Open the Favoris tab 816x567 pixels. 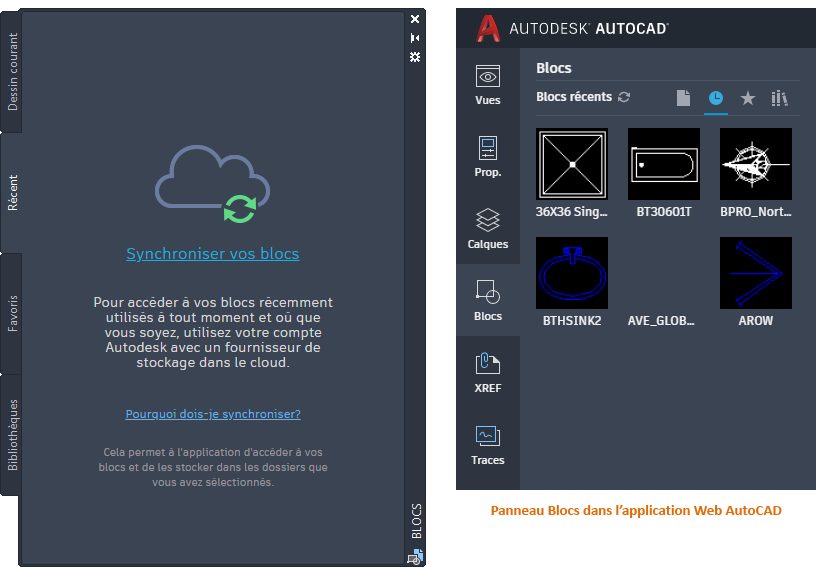coord(12,314)
